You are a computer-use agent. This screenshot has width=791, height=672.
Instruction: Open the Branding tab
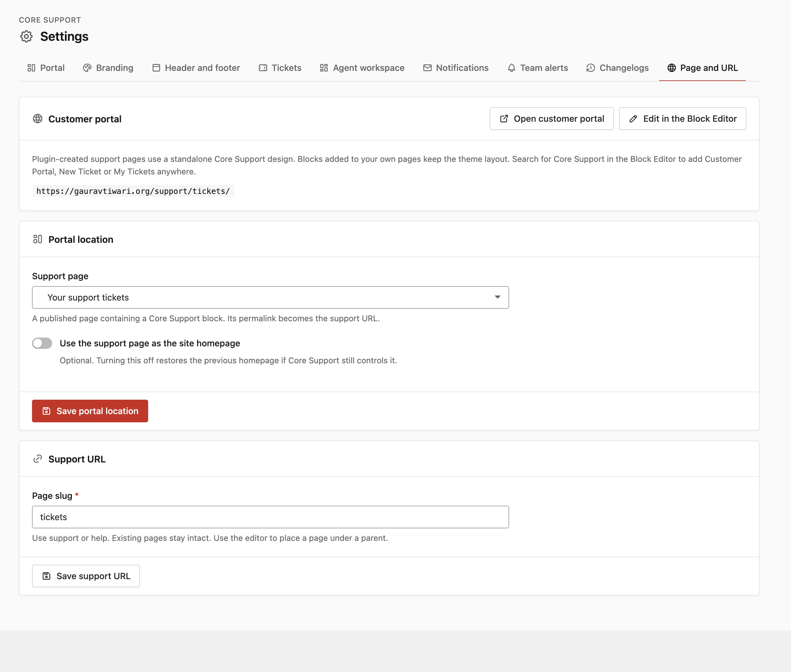coord(108,68)
